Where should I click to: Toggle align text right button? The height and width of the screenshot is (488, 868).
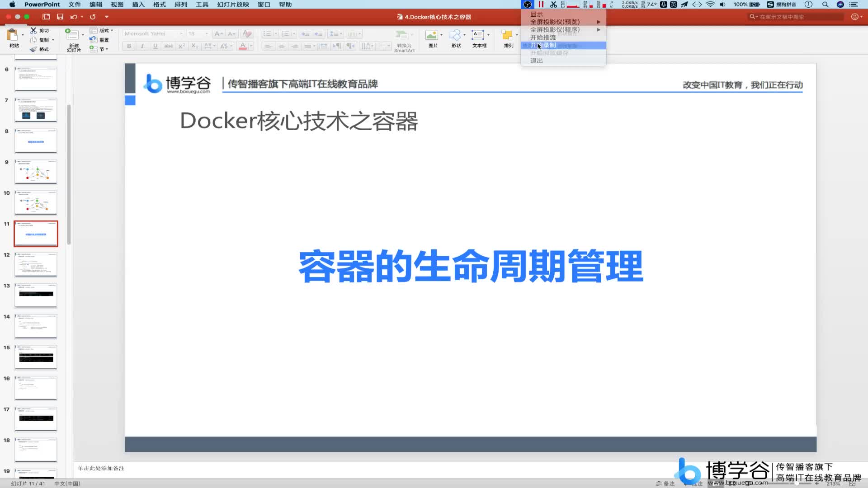295,46
